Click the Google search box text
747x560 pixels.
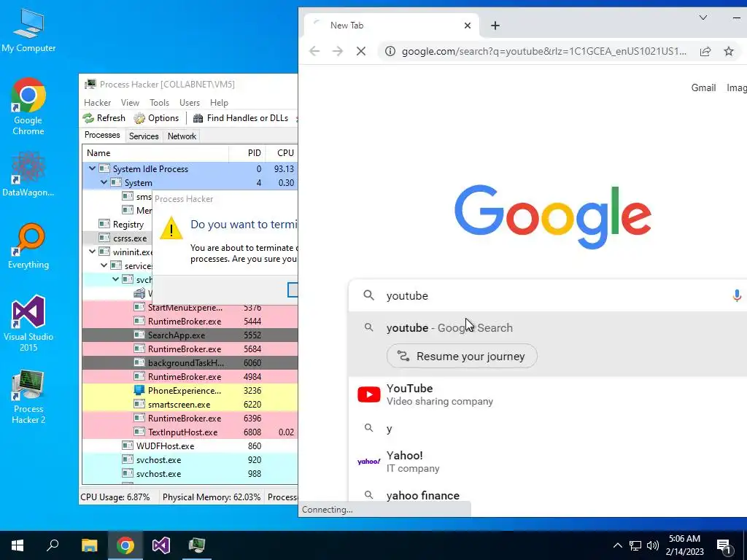[x=407, y=296]
